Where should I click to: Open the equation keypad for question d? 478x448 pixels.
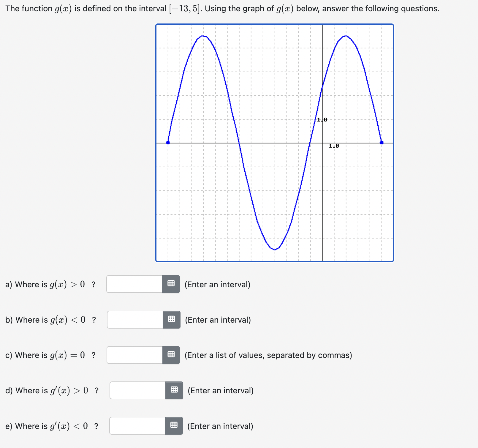[x=174, y=390]
